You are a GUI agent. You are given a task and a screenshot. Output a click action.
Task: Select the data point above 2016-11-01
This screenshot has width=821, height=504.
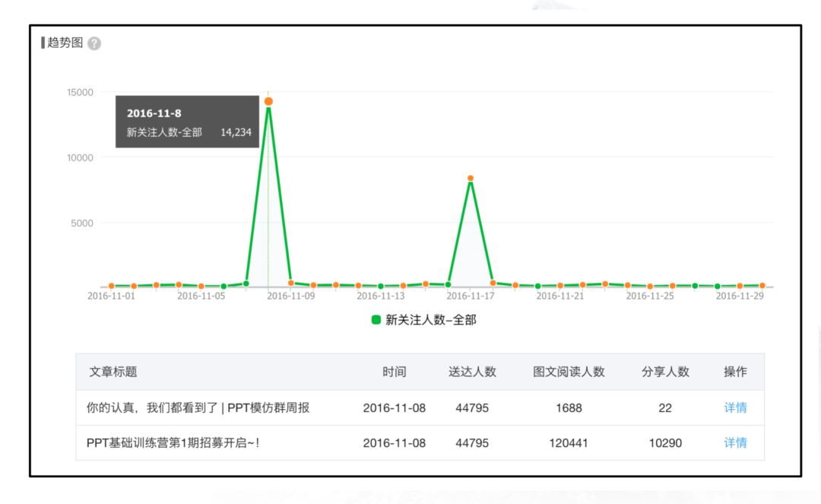(x=112, y=286)
